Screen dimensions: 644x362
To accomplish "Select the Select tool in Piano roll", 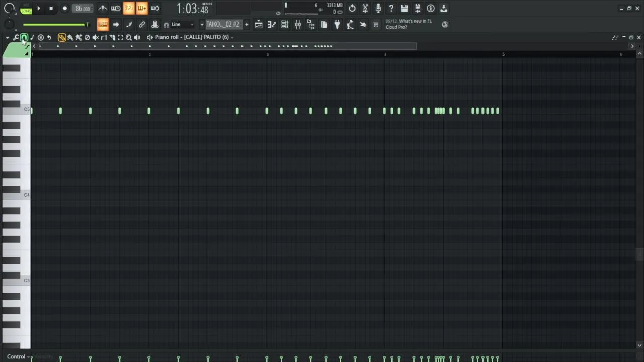I will 120,37.
